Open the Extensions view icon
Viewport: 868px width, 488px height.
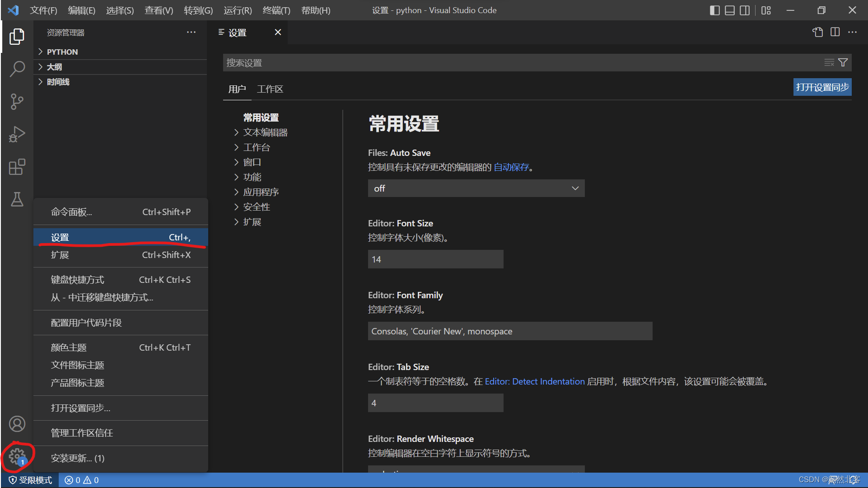point(17,167)
